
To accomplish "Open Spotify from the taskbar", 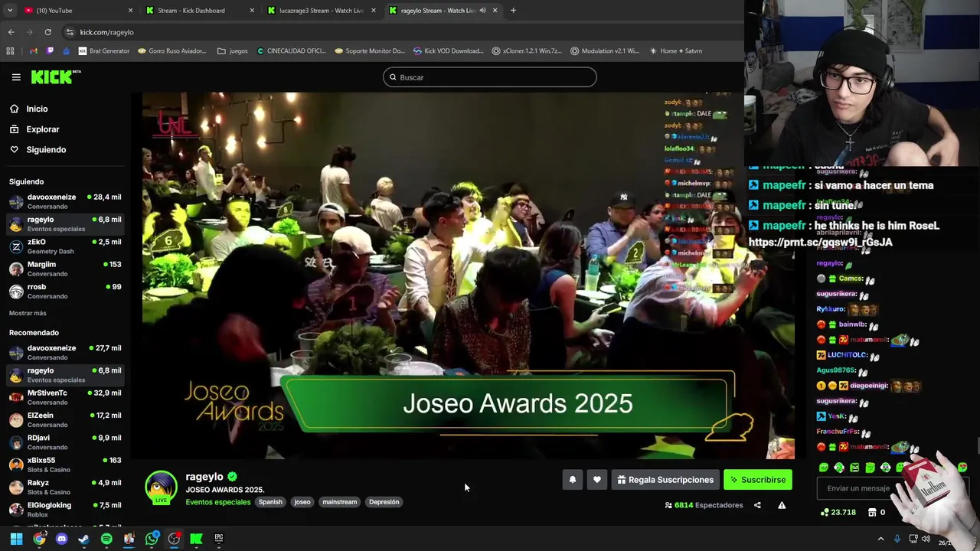I will pos(106,539).
